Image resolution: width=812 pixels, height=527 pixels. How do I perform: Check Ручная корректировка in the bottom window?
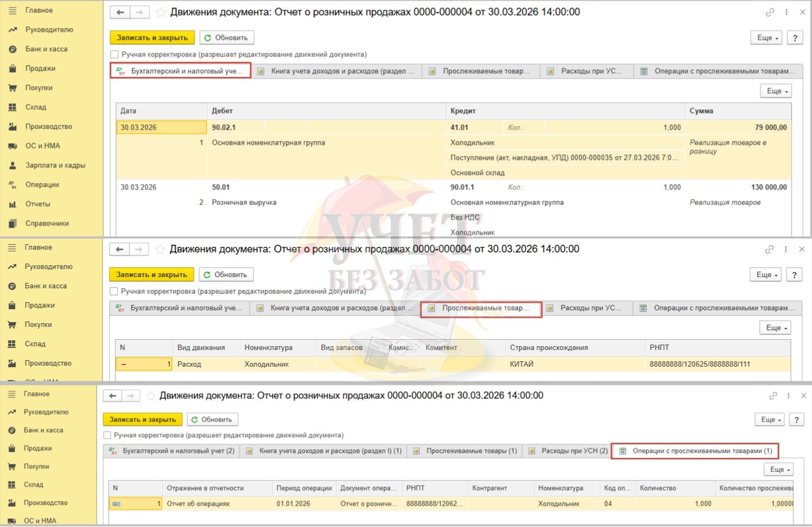tap(107, 435)
